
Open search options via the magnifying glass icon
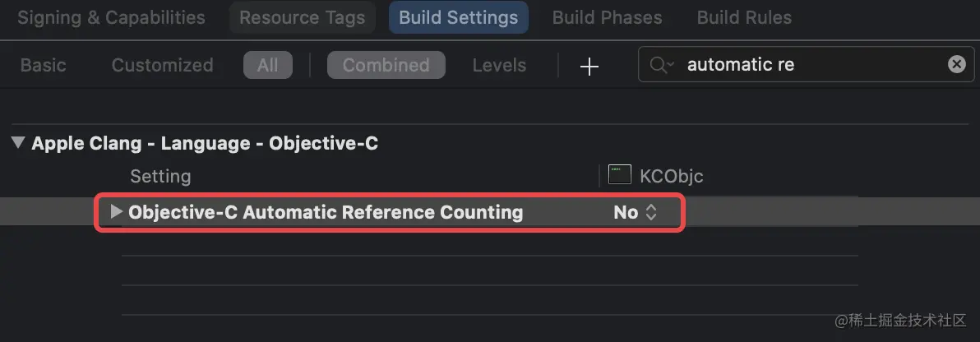[x=661, y=65]
